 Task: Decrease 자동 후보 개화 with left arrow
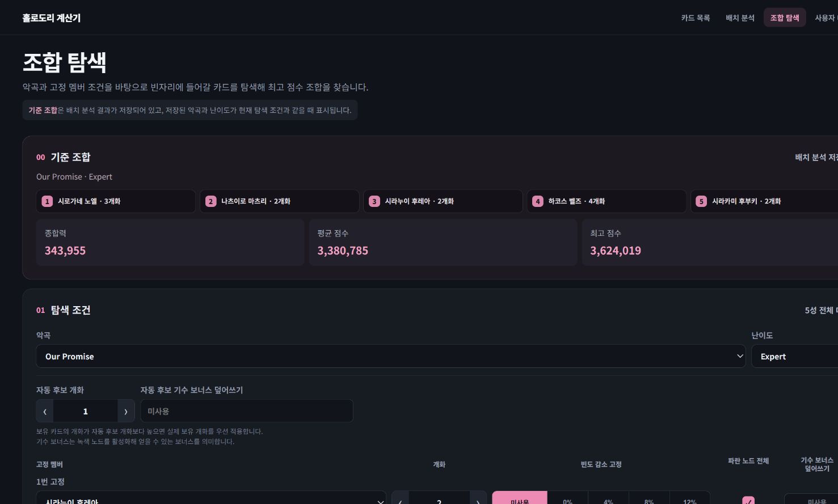pyautogui.click(x=45, y=411)
